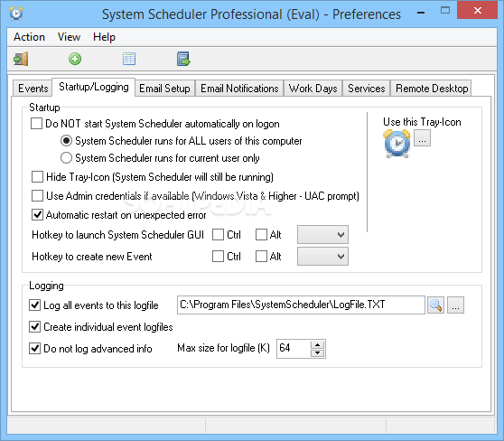This screenshot has height=441, width=504.
Task: Minimize the Preferences window
Action: [x=421, y=13]
